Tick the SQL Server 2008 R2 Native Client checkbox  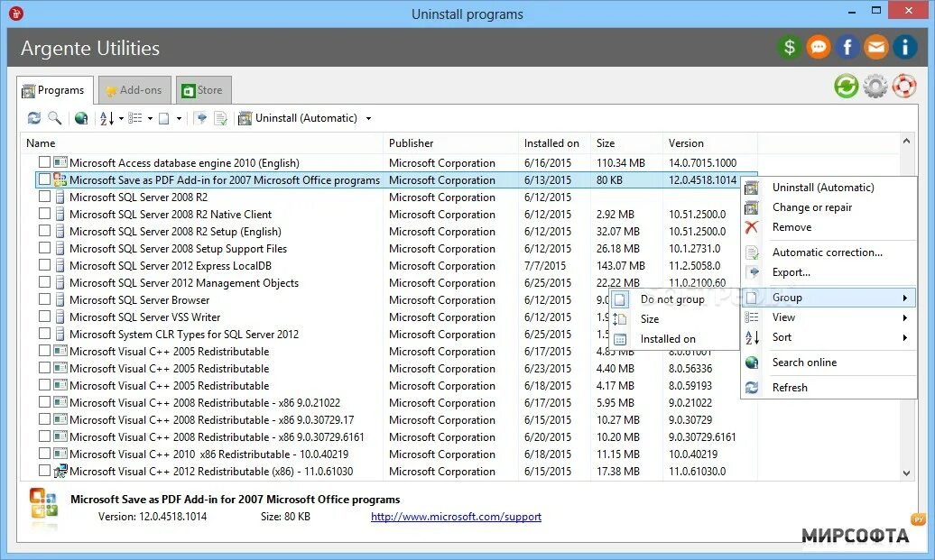click(44, 214)
